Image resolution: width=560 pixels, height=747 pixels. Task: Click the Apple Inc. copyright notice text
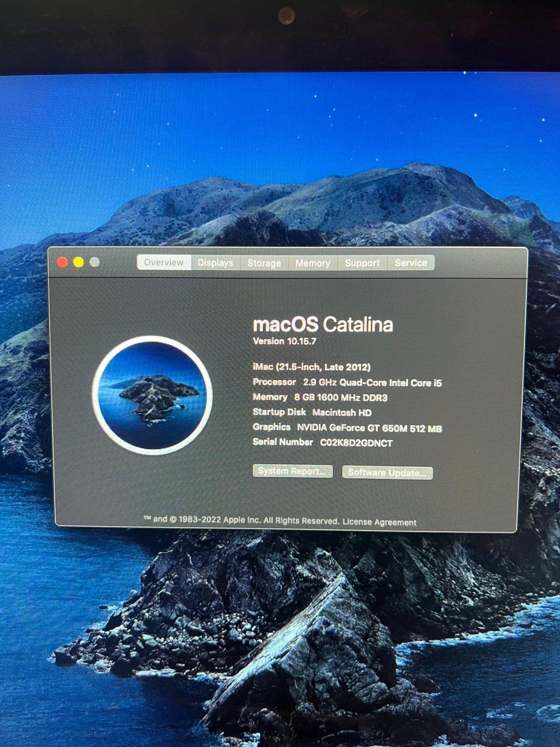pyautogui.click(x=241, y=520)
